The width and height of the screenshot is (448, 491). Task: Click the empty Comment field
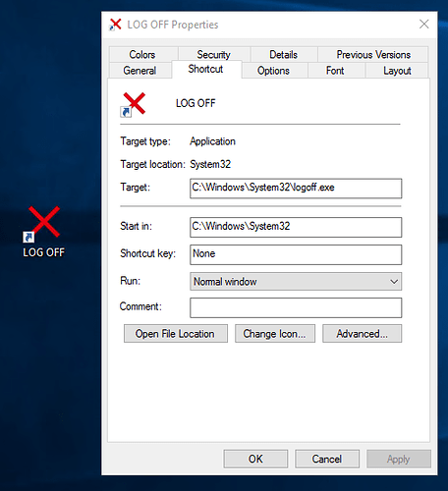(296, 307)
